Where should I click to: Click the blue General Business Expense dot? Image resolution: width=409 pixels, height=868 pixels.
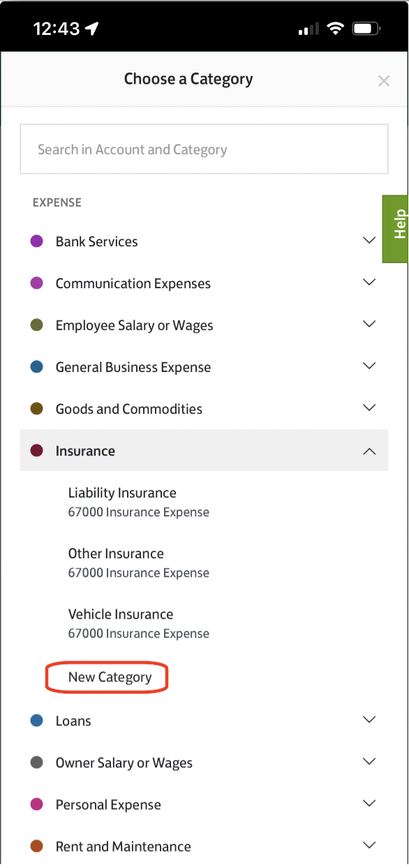click(x=37, y=367)
